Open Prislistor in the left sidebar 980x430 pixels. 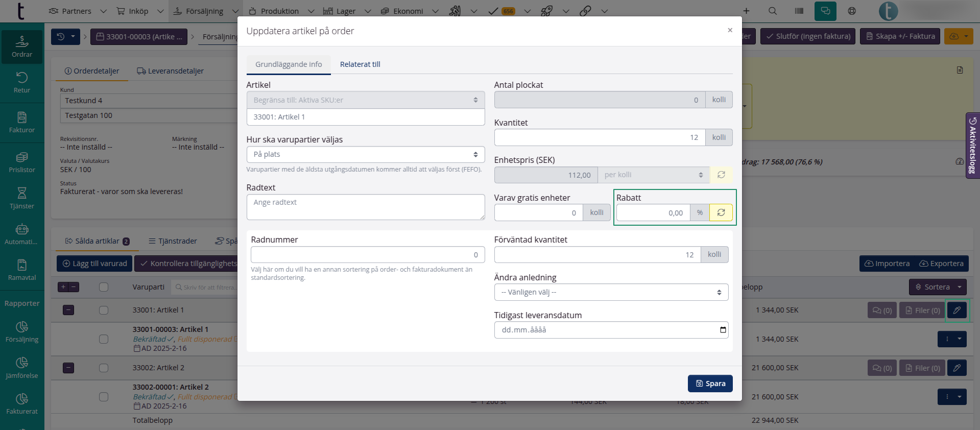(22, 162)
